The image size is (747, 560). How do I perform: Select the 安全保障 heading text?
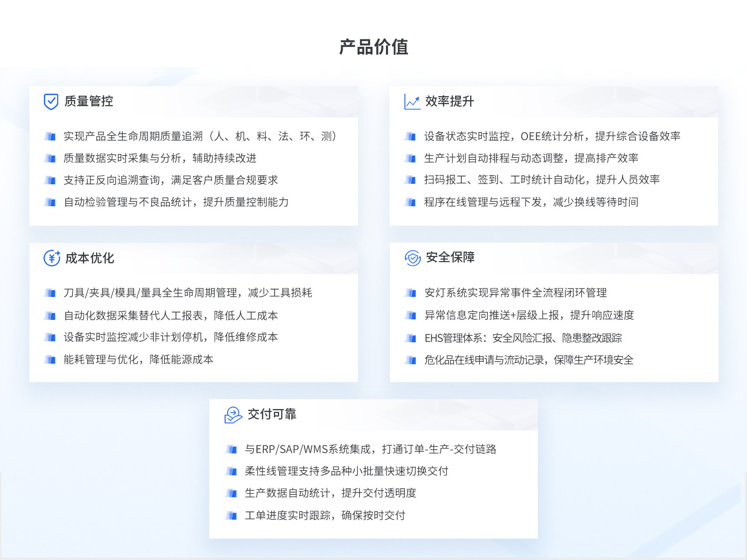point(450,258)
